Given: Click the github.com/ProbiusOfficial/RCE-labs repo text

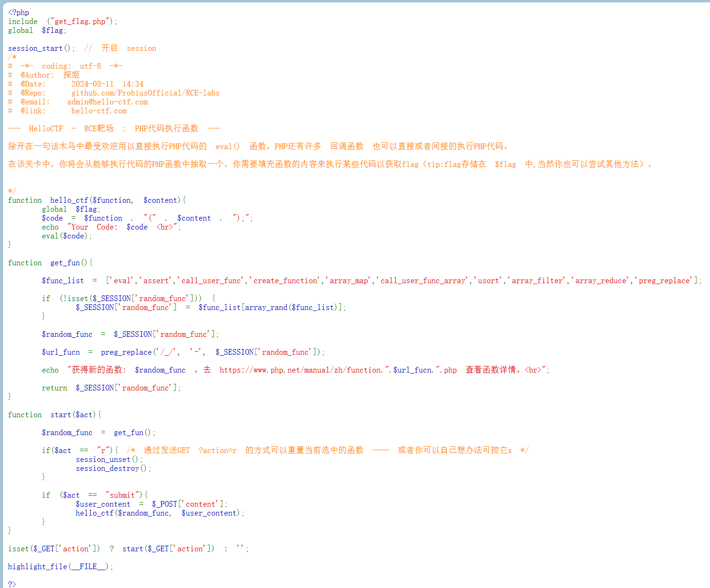Looking at the screenshot, I should 145,93.
